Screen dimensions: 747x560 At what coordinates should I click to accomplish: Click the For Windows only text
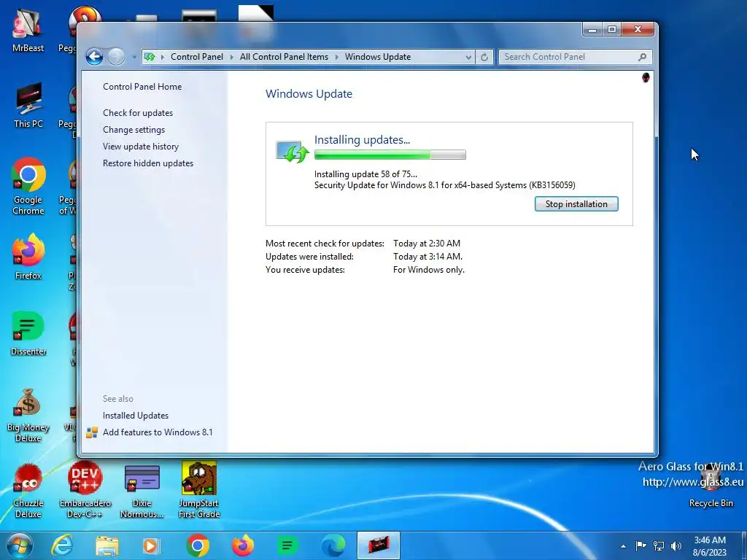pyautogui.click(x=428, y=270)
